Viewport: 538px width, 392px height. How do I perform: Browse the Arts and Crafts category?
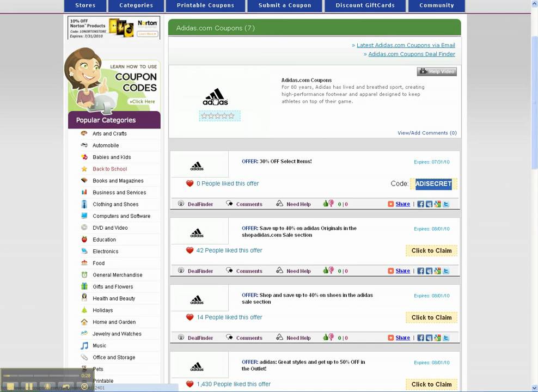click(x=109, y=134)
